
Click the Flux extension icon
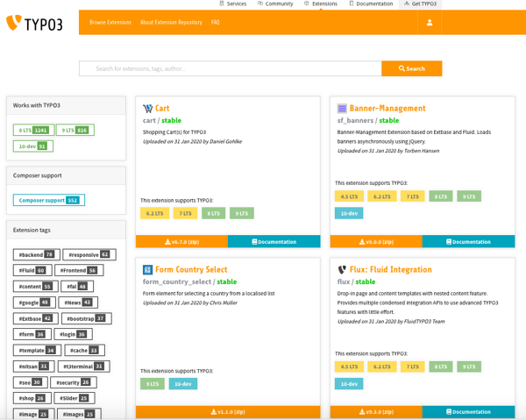tap(343, 270)
